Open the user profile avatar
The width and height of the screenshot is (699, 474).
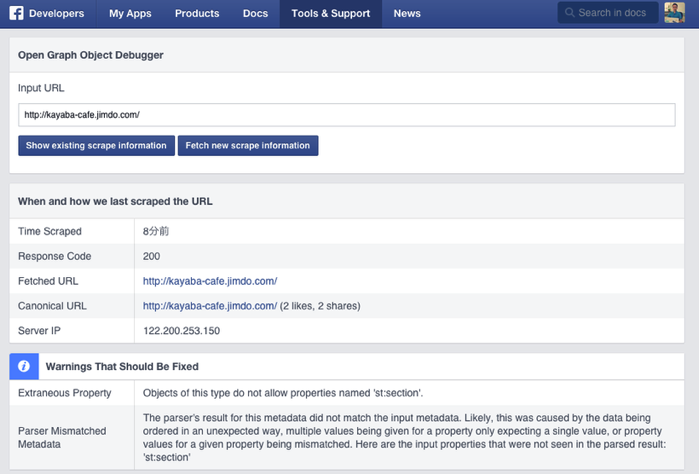tap(674, 12)
